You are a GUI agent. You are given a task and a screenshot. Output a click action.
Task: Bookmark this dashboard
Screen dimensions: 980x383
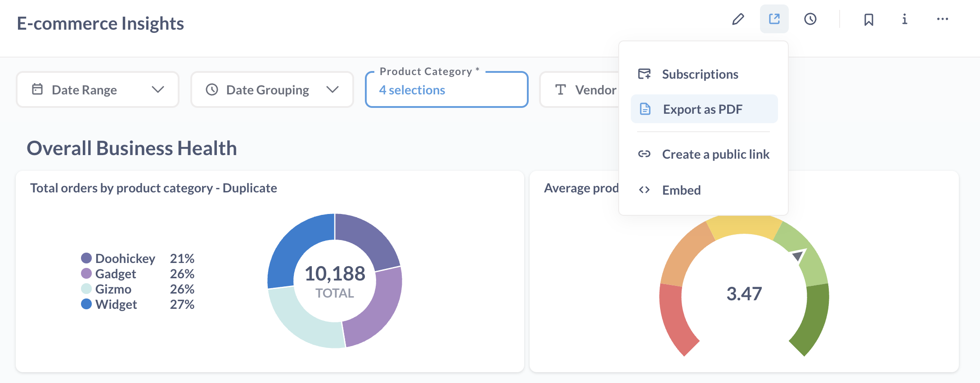868,19
